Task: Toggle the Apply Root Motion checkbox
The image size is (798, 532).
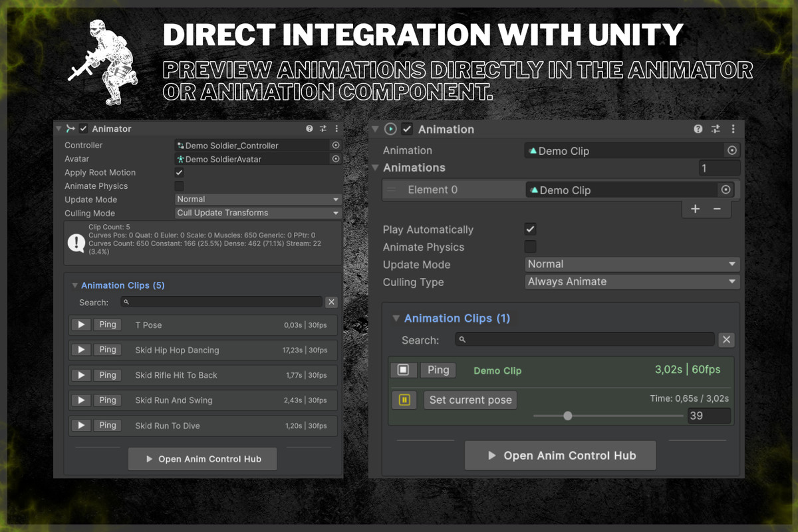Action: [179, 172]
